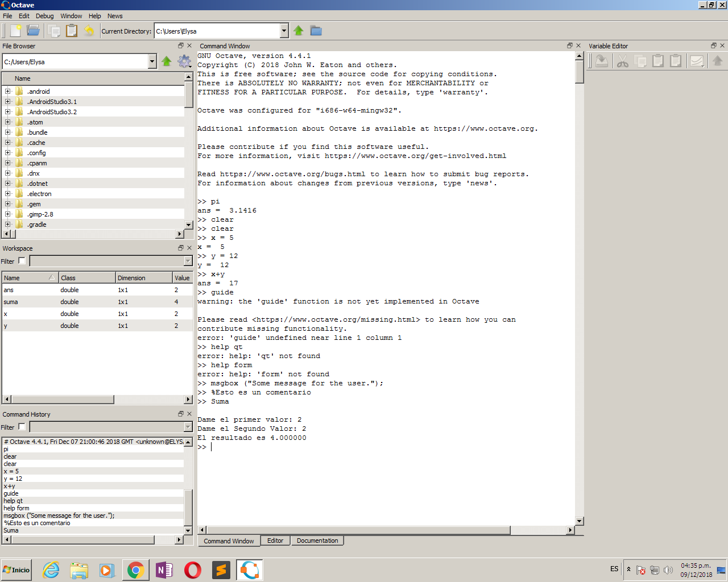
Task: Open the Window menu
Action: coord(71,16)
